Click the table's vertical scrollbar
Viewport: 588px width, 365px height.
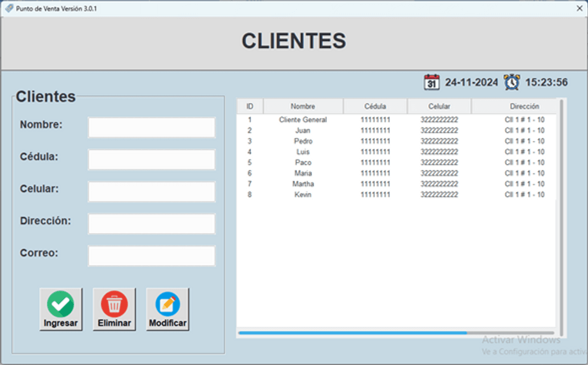click(x=561, y=216)
